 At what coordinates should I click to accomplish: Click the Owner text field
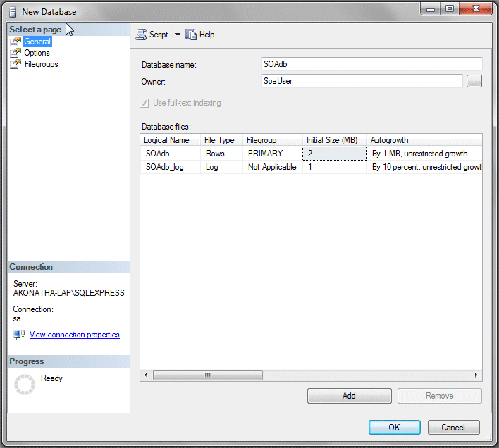(x=362, y=81)
